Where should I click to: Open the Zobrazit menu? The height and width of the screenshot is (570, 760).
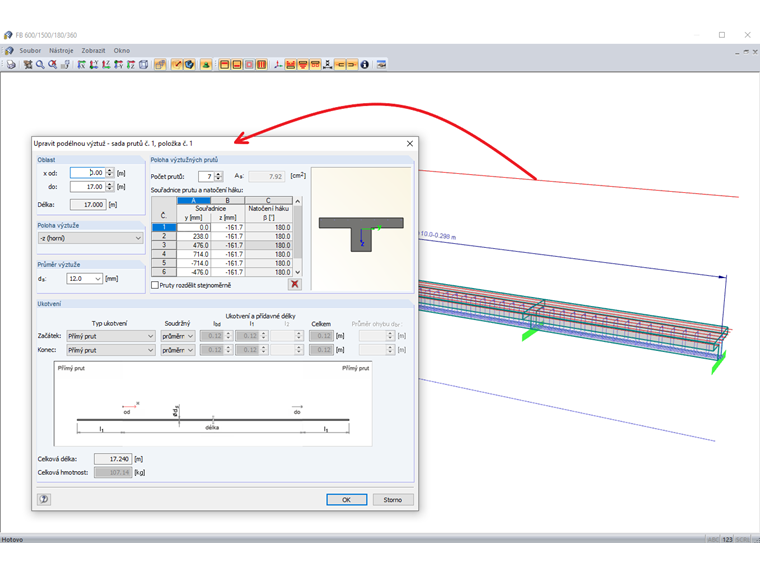coord(93,50)
